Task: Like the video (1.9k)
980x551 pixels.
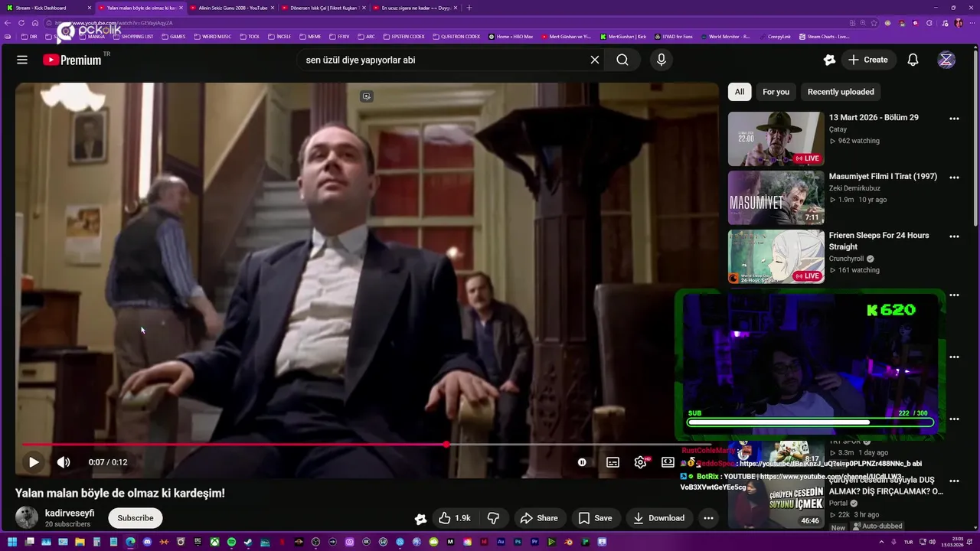Action: click(455, 518)
